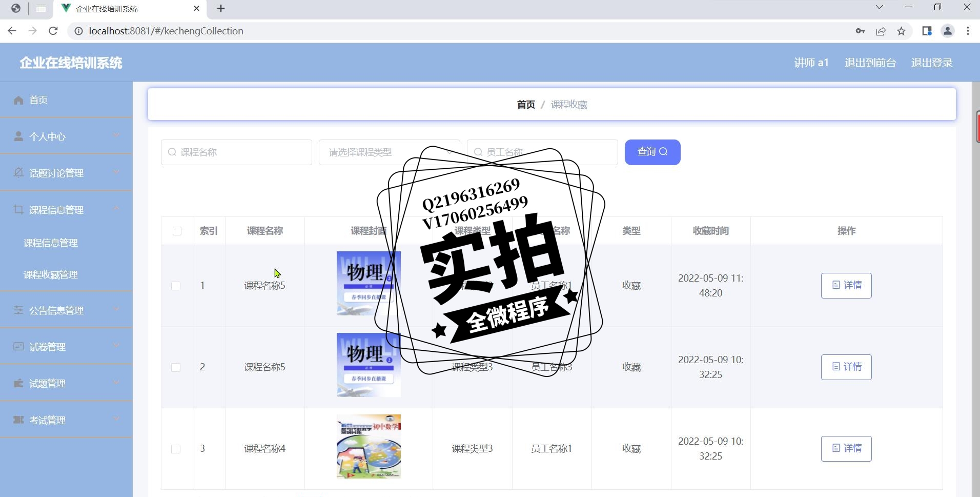
Task: Reload the page with the refresh icon
Action: tap(53, 31)
